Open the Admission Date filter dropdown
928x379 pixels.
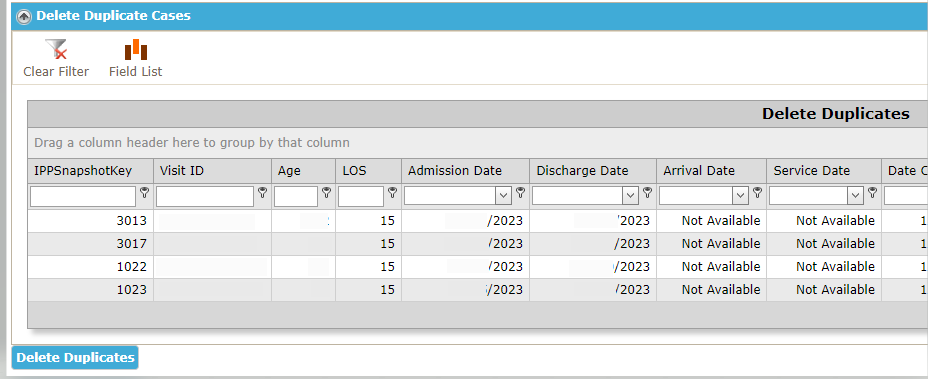pos(504,195)
